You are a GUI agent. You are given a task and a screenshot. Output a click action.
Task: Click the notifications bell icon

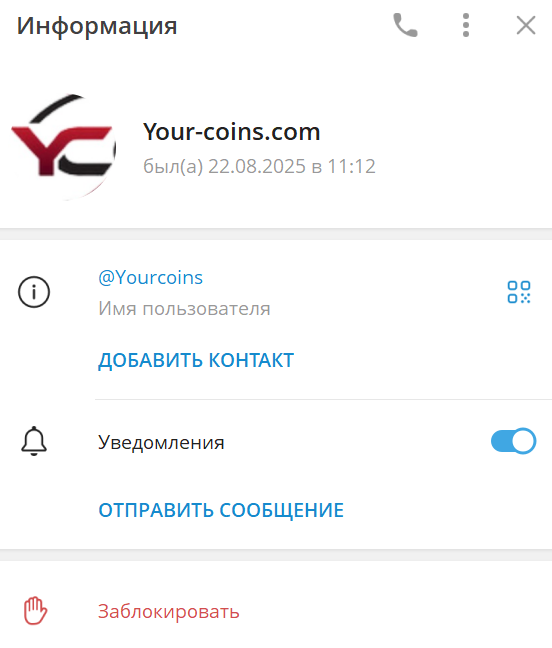[x=34, y=441]
